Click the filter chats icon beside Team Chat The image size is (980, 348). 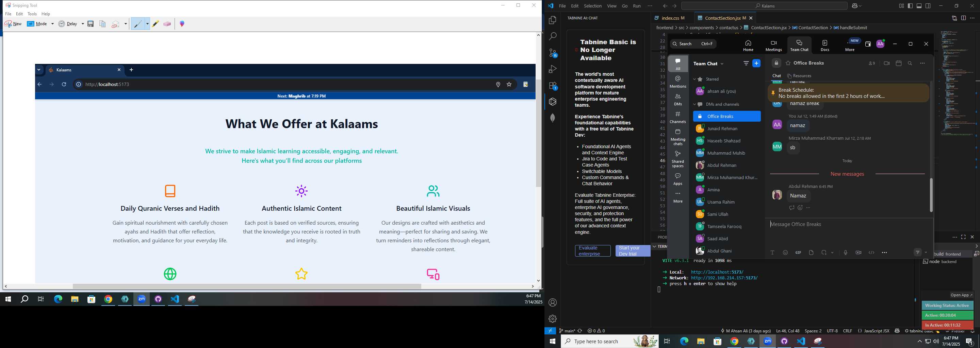click(746, 64)
